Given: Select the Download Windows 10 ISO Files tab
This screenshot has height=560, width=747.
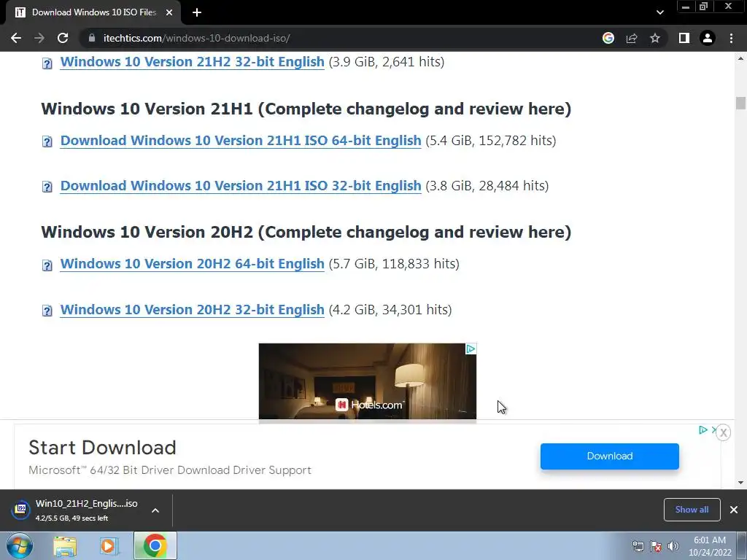Looking at the screenshot, I should coord(93,12).
